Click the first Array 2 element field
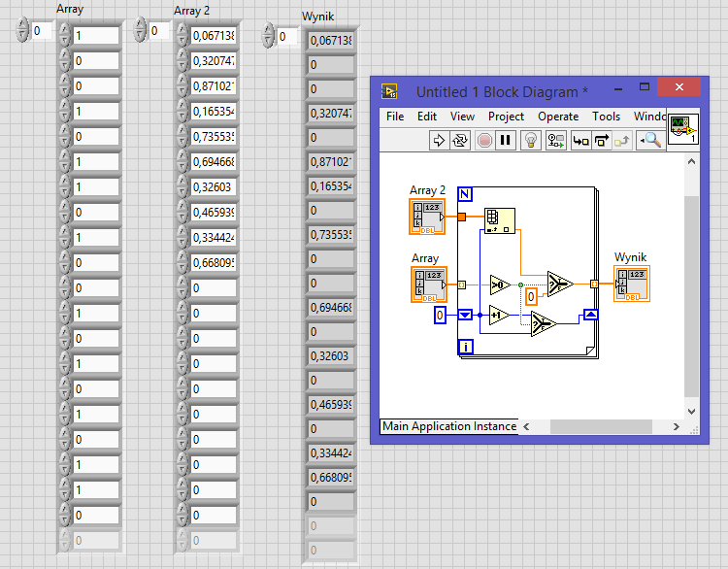Image resolution: width=728 pixels, height=569 pixels. 214,36
